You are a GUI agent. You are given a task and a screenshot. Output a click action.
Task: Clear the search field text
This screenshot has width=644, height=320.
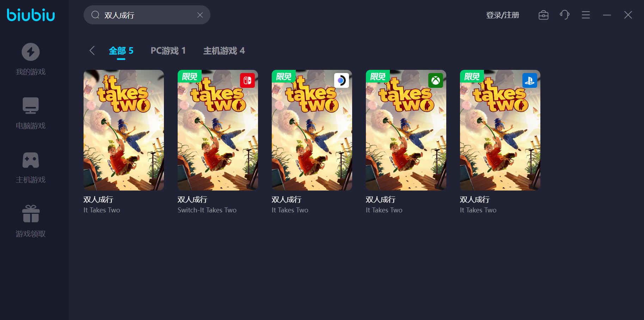point(200,15)
